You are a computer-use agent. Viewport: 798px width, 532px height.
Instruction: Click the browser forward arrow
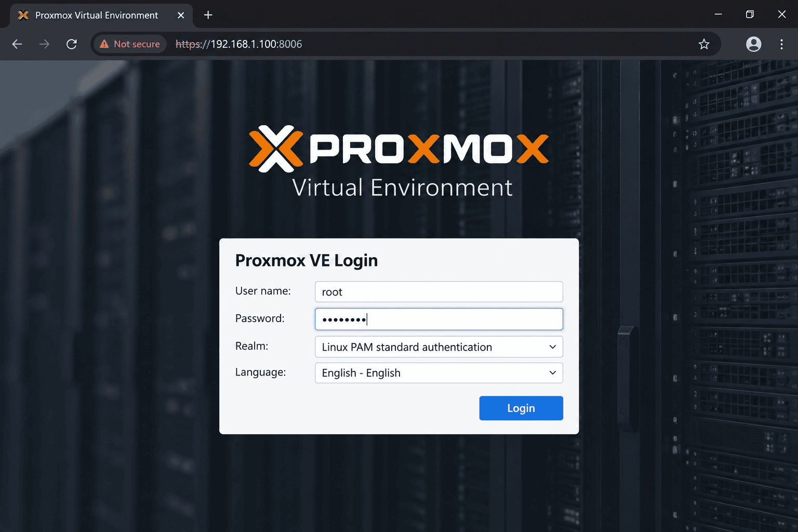point(45,44)
